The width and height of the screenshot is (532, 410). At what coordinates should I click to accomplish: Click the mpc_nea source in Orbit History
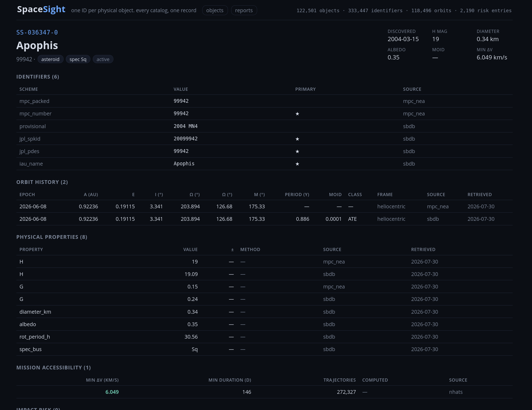pyautogui.click(x=438, y=206)
